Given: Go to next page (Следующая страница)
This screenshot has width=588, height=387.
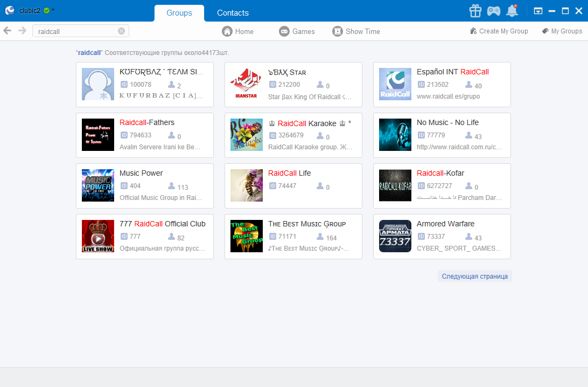Looking at the screenshot, I should tap(475, 277).
